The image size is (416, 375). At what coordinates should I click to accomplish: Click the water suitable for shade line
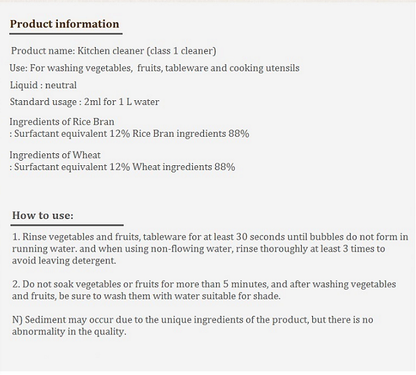click(146, 296)
